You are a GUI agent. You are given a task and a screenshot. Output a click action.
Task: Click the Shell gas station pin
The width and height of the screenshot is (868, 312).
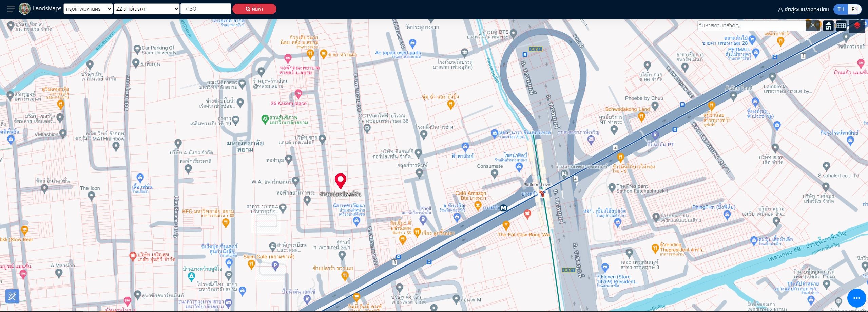(423, 220)
